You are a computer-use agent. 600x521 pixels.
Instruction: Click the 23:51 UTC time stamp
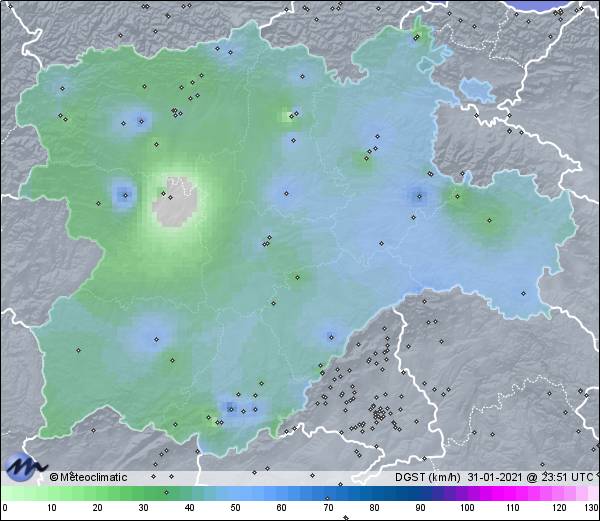tap(560, 477)
